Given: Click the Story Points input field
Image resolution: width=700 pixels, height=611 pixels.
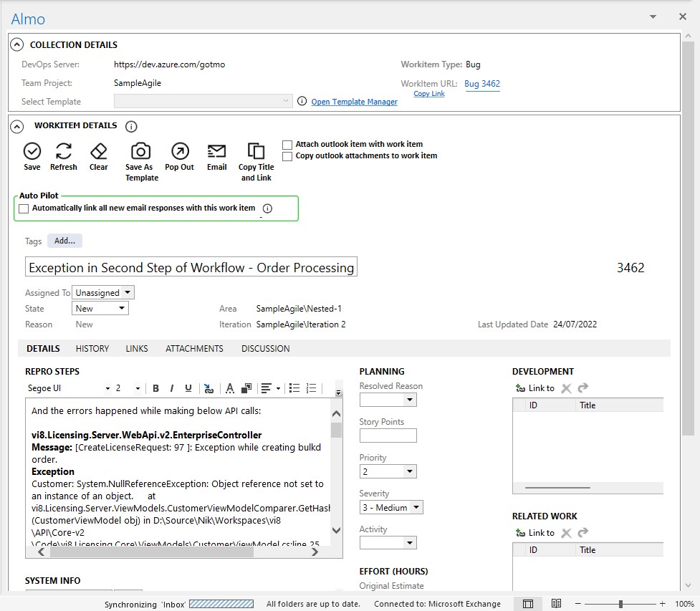Looking at the screenshot, I should (x=388, y=436).
